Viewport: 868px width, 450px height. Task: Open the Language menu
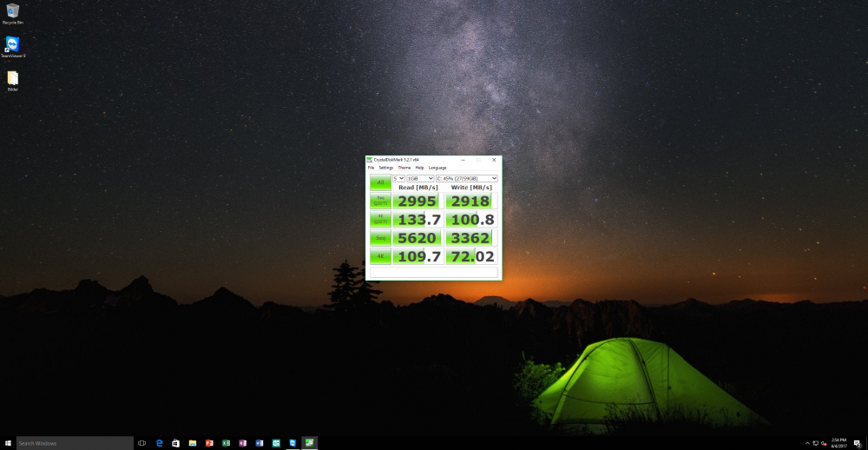click(437, 168)
